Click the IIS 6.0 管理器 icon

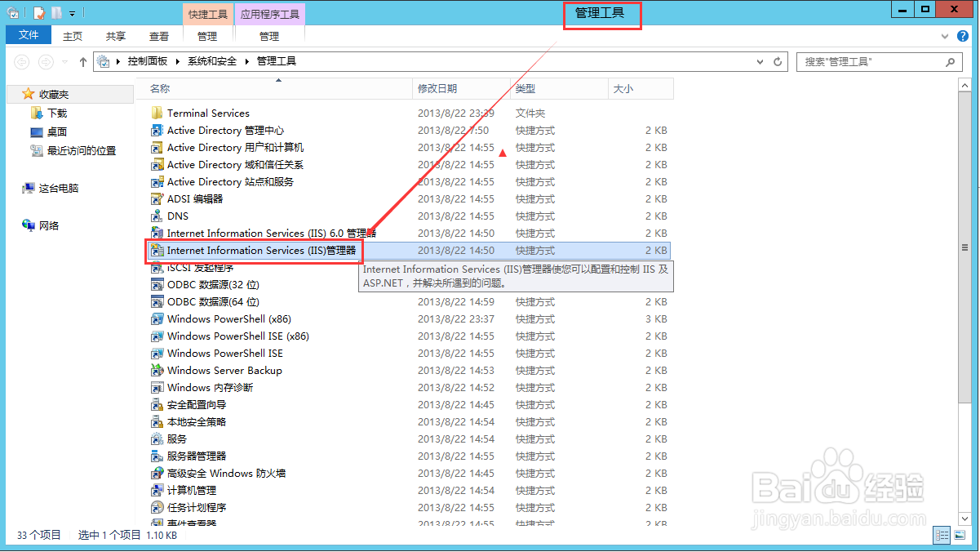[x=157, y=233]
